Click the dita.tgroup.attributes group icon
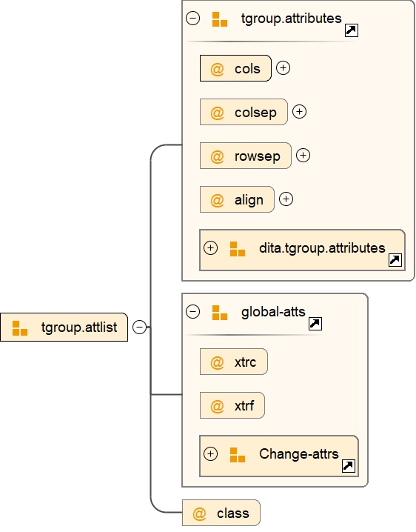Image resolution: width=416 pixels, height=532 pixels. (x=238, y=249)
